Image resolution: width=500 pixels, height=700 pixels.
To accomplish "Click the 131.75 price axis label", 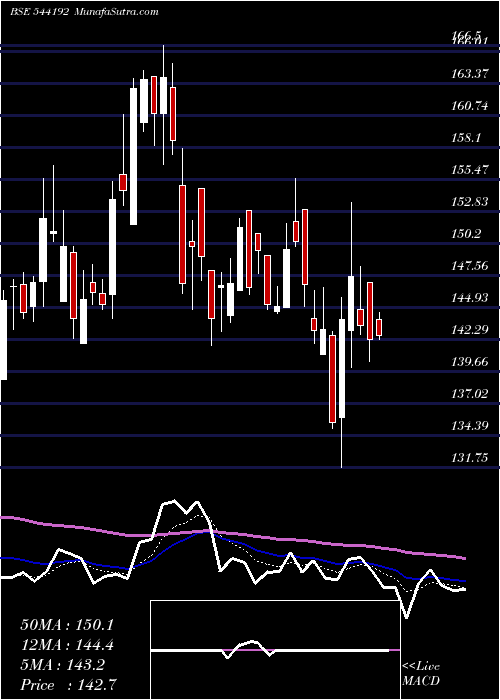I will (470, 458).
